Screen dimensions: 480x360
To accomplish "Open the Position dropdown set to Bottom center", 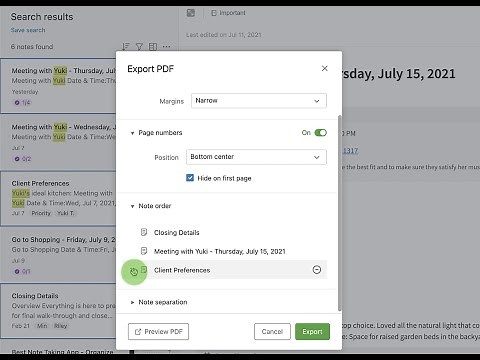I will click(256, 157).
